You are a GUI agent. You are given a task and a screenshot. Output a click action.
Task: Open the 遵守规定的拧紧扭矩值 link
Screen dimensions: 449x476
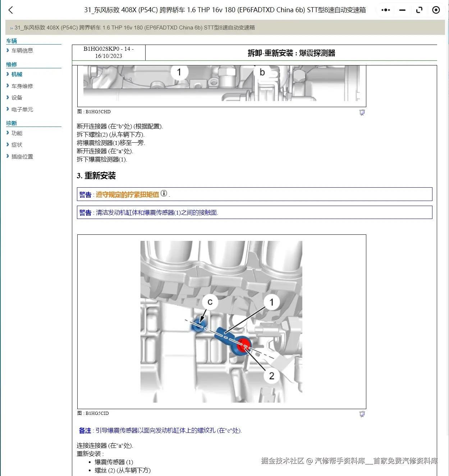127,194
